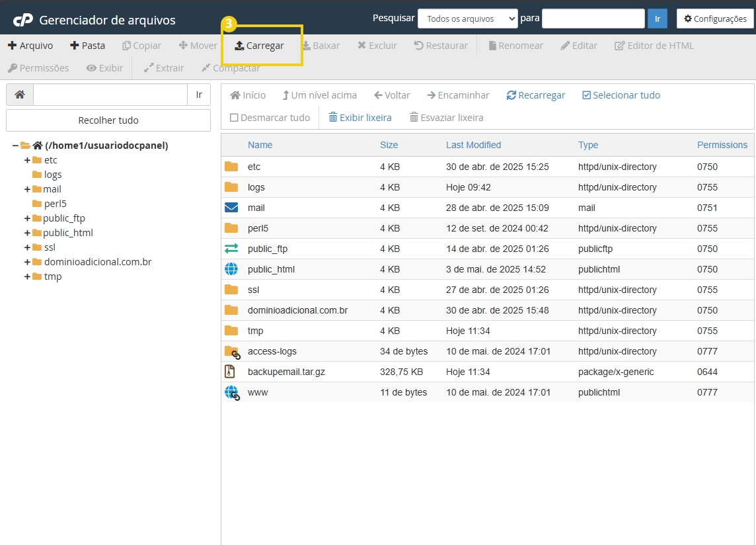Click the Extrair toolbar button
Image resolution: width=756 pixels, height=545 pixels.
164,68
